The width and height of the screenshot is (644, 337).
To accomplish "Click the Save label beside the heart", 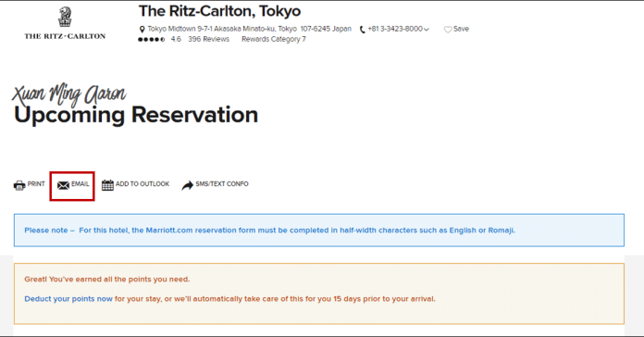I will pos(461,29).
